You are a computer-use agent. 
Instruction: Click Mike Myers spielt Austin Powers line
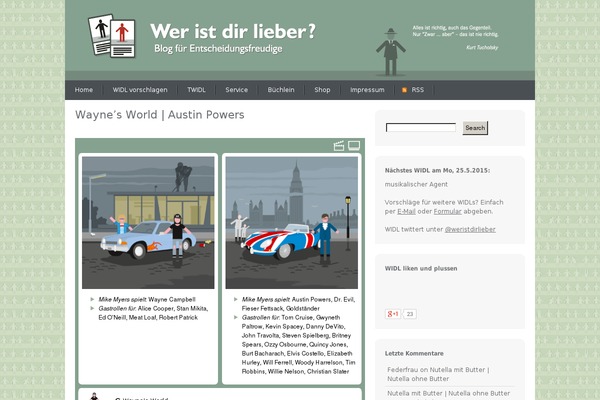pyautogui.click(x=298, y=304)
